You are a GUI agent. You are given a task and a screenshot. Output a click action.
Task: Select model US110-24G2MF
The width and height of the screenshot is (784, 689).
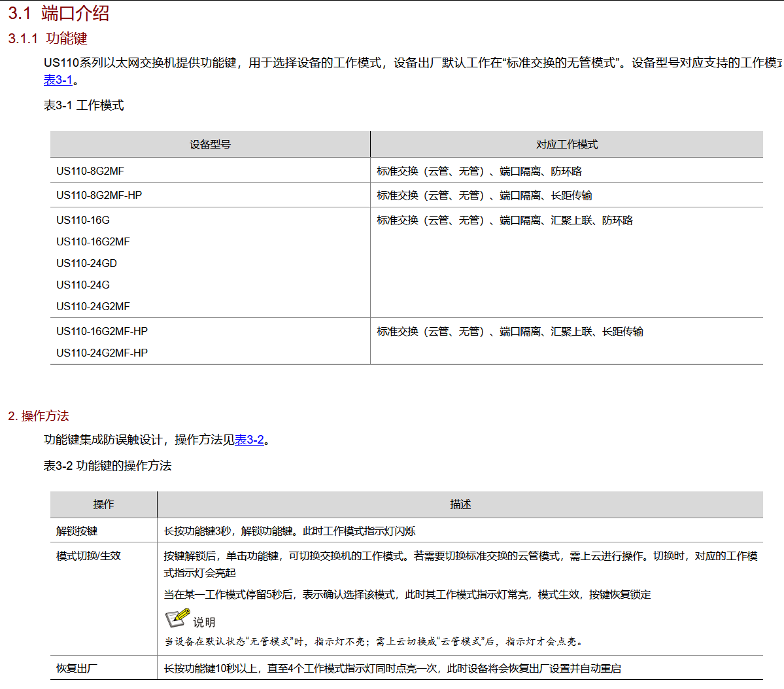point(93,306)
